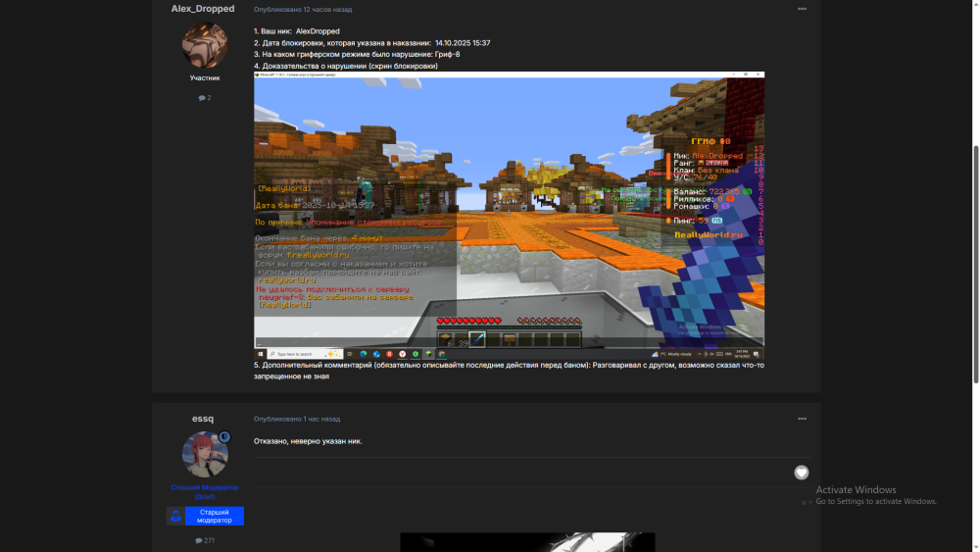Click essq's signature image below reply
980x552 pixels.
[x=527, y=542]
